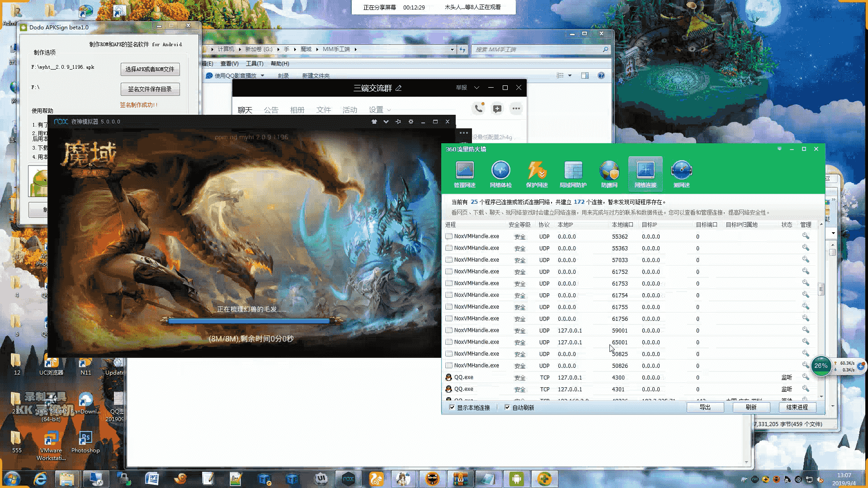This screenshot has height=488, width=868.
Task: Click 360 speed ball showing 26%
Action: [821, 366]
